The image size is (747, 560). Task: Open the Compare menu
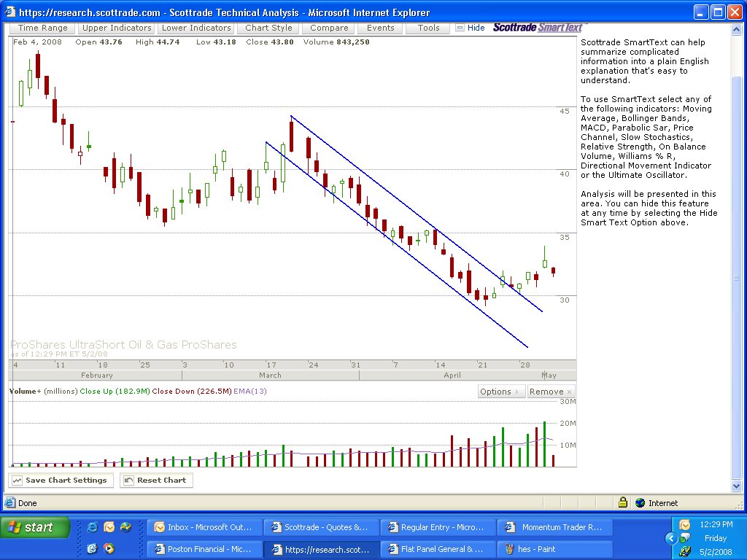pos(329,28)
